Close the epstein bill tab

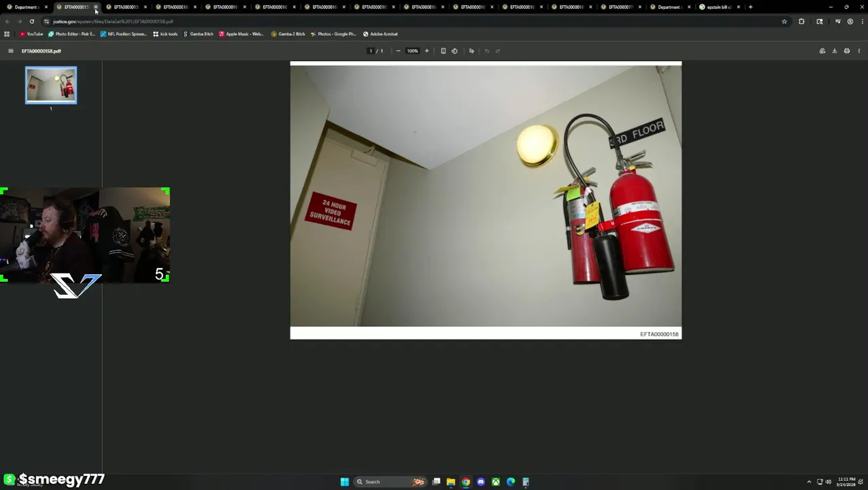tap(738, 7)
